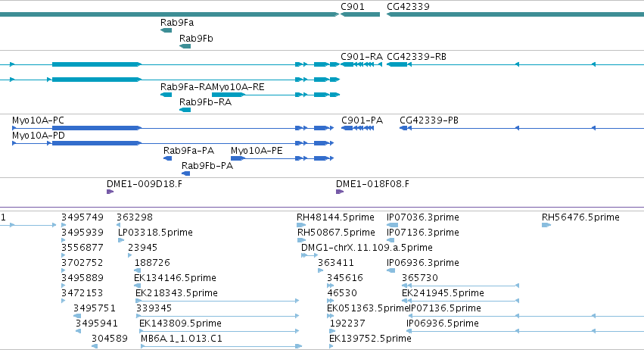Select the DME1-009D18.F feature label

coord(145,184)
